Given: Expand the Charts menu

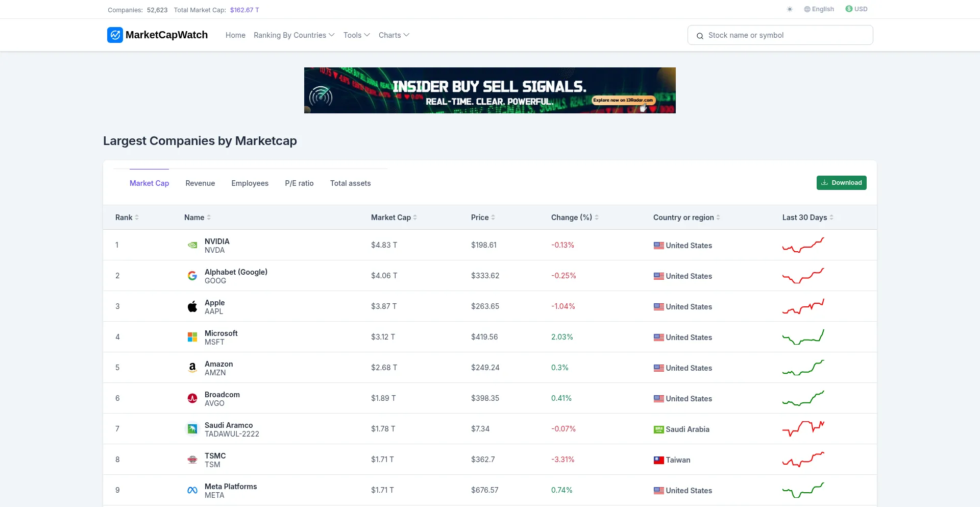Looking at the screenshot, I should click(x=394, y=35).
